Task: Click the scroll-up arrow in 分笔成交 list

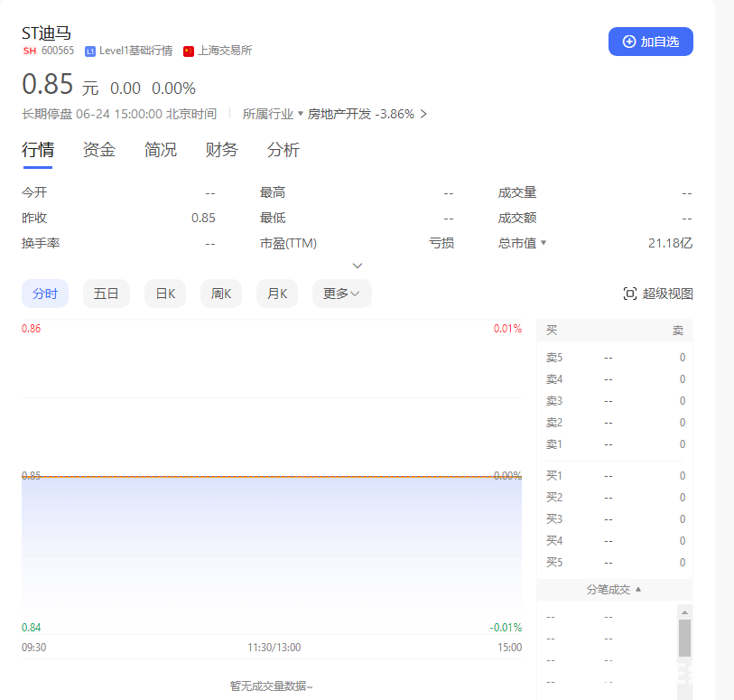Action: tap(684, 612)
